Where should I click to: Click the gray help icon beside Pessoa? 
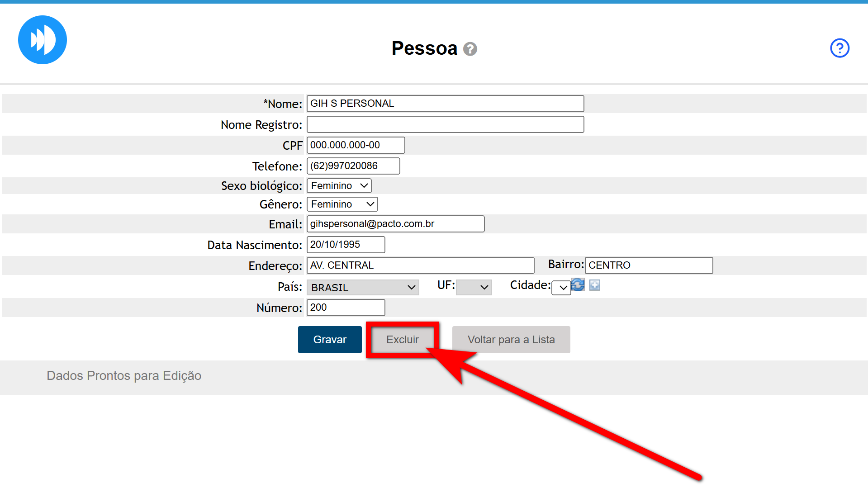(470, 49)
